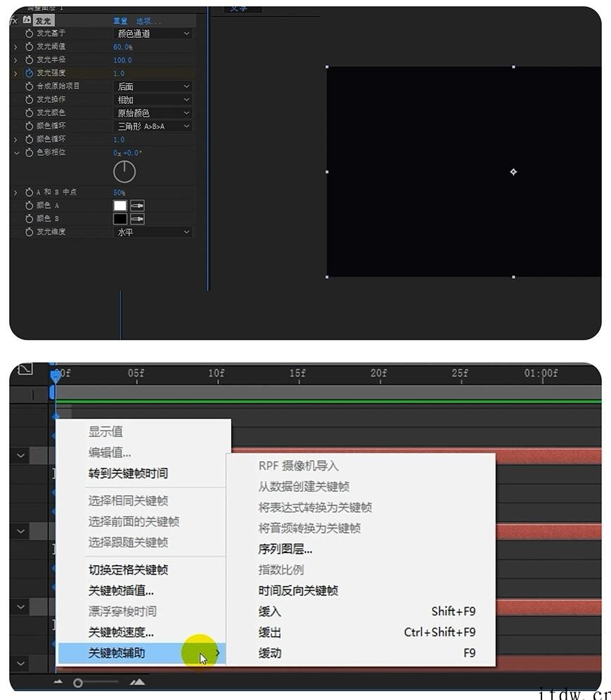Expand the 发光强度 property arrow
611x700 pixels.
15,73
